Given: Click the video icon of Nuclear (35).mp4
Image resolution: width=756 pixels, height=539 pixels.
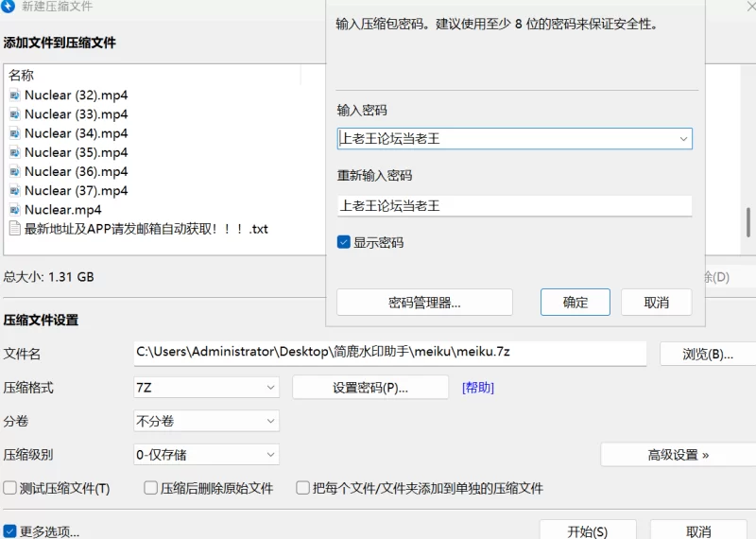Looking at the screenshot, I should click(15, 152).
